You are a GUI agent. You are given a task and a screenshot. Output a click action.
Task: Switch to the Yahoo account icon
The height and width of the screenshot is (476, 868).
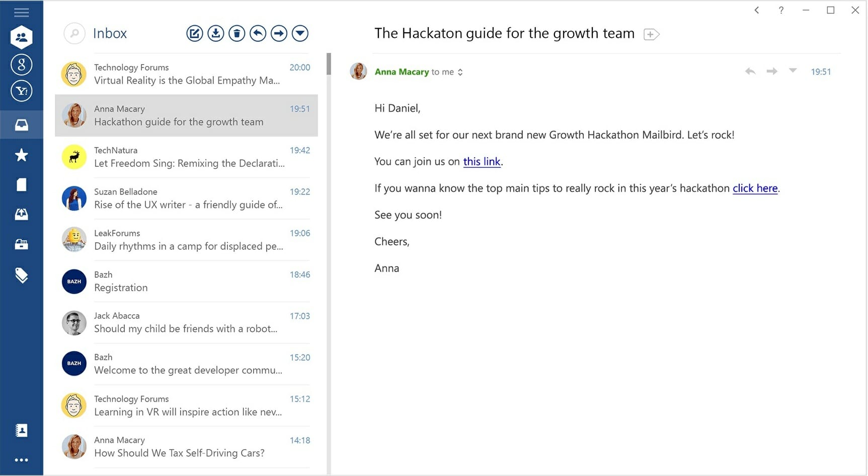(22, 91)
